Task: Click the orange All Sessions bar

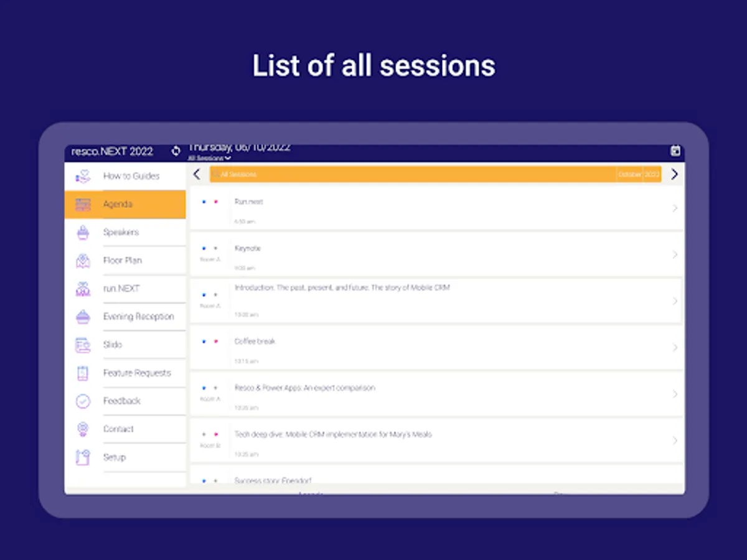Action: 435,174
